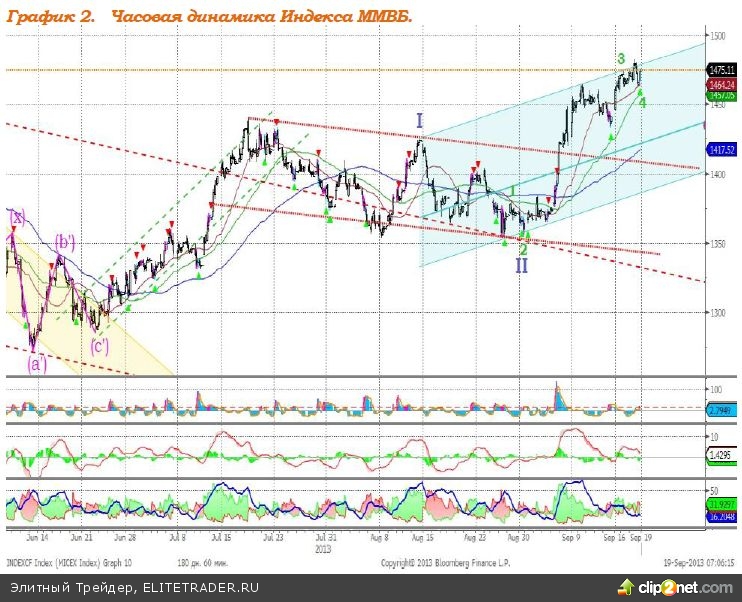Click the Bloomberg Finance copyright text
Screen dimensions: 742x602
445,563
